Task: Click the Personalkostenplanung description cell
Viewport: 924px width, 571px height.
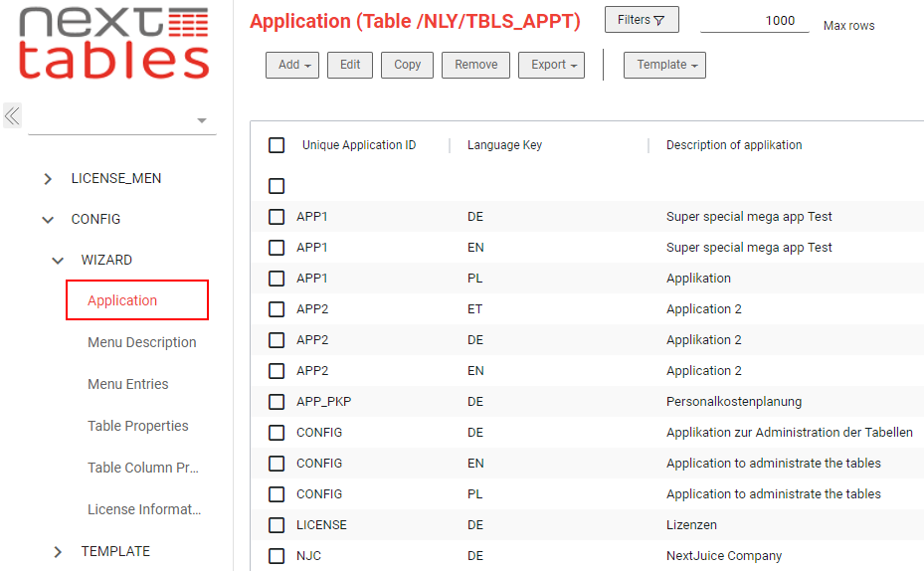Action: coord(734,402)
